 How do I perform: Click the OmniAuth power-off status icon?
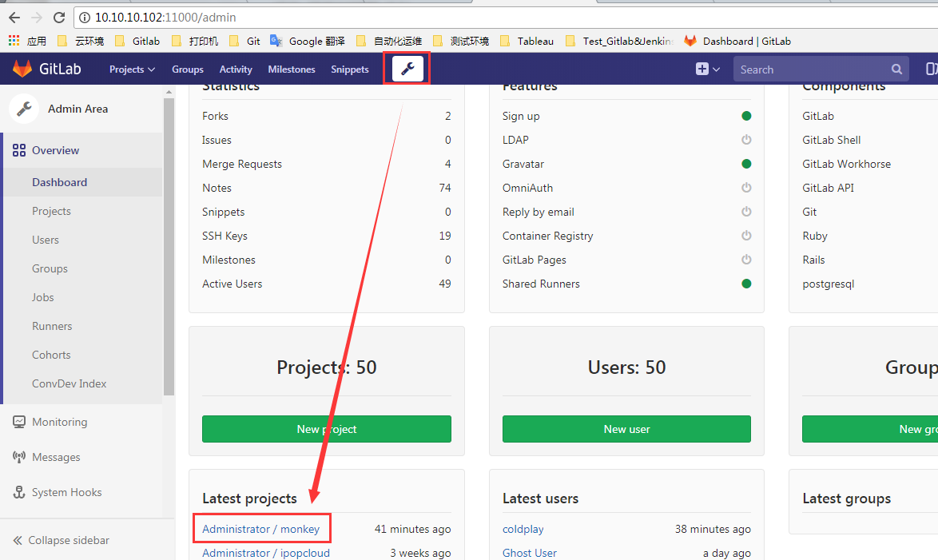pyautogui.click(x=746, y=187)
